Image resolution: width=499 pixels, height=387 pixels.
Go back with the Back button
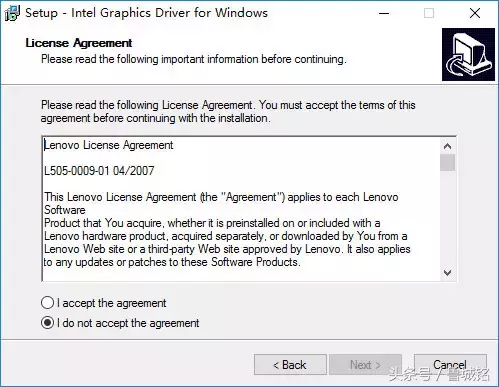pos(290,365)
